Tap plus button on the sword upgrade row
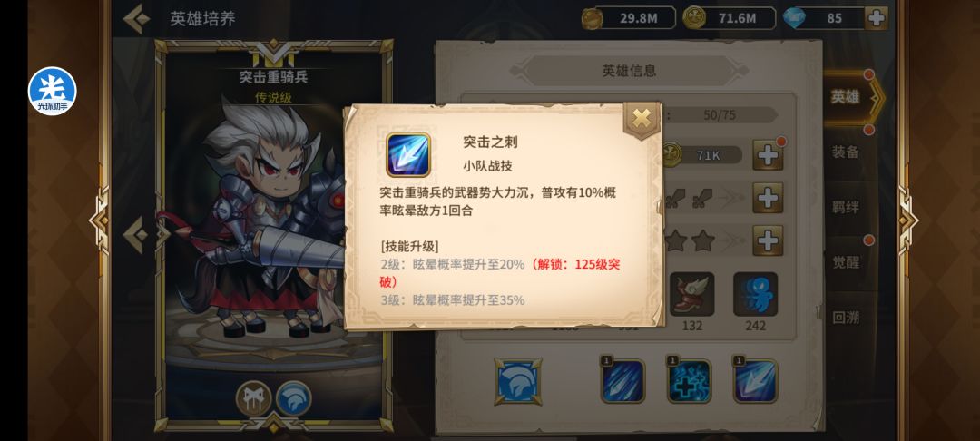 click(769, 198)
